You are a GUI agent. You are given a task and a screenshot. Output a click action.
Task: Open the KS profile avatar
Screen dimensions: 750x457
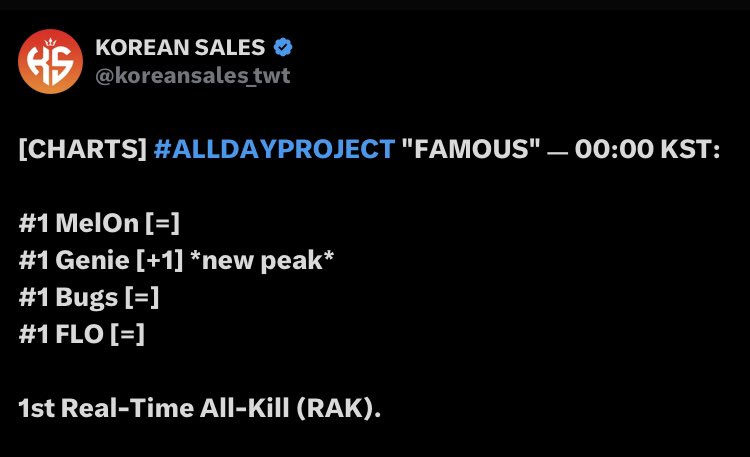click(50, 61)
